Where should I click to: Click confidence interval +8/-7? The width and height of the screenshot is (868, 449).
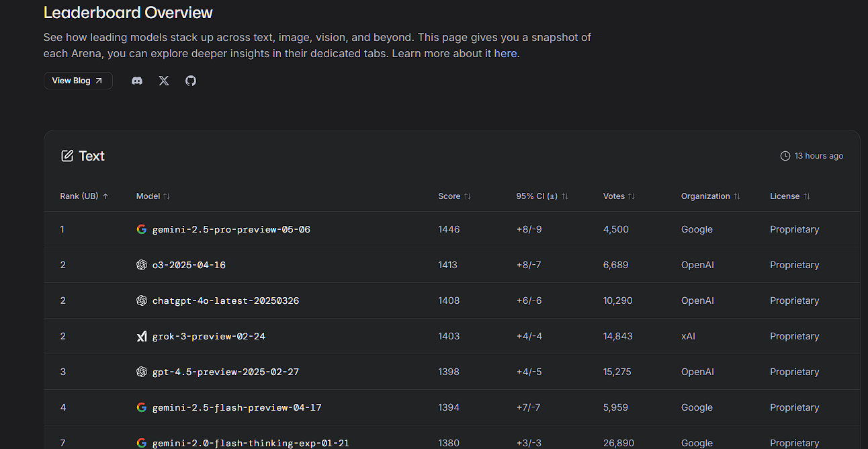tap(529, 265)
